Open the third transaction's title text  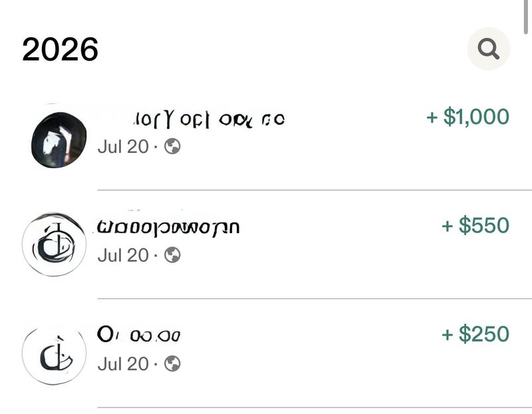tap(139, 334)
